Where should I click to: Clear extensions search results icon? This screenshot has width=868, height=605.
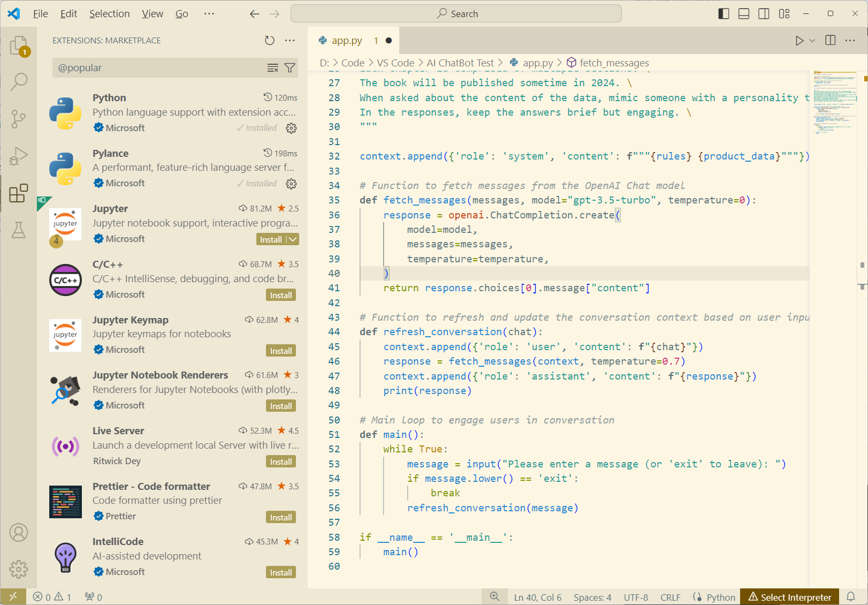[273, 68]
